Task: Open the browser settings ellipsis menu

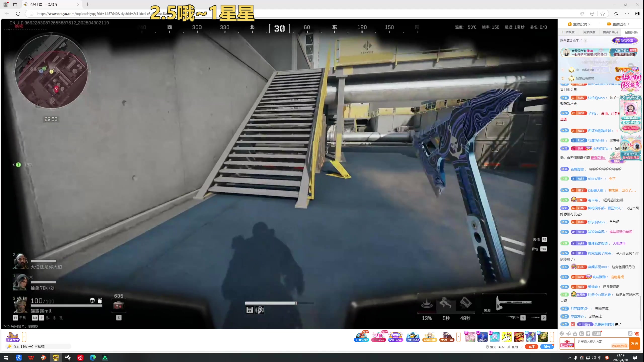Action: click(x=627, y=14)
